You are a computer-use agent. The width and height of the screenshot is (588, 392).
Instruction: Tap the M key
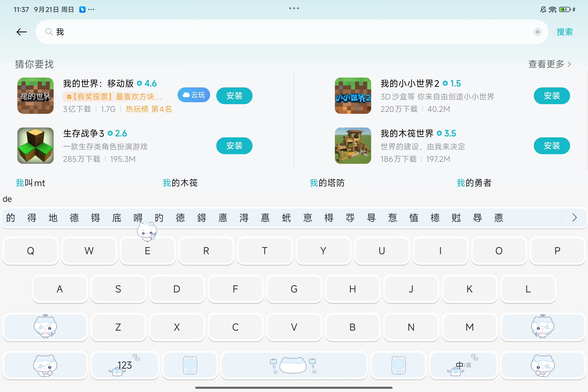pyautogui.click(x=470, y=327)
